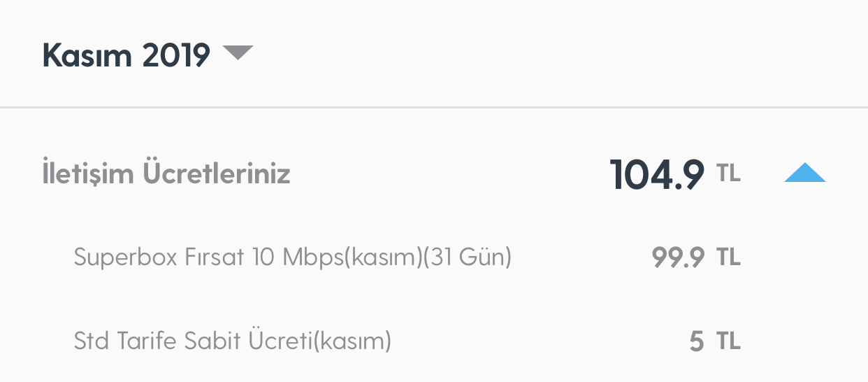Collapse section with the blue up arrow

click(x=805, y=173)
